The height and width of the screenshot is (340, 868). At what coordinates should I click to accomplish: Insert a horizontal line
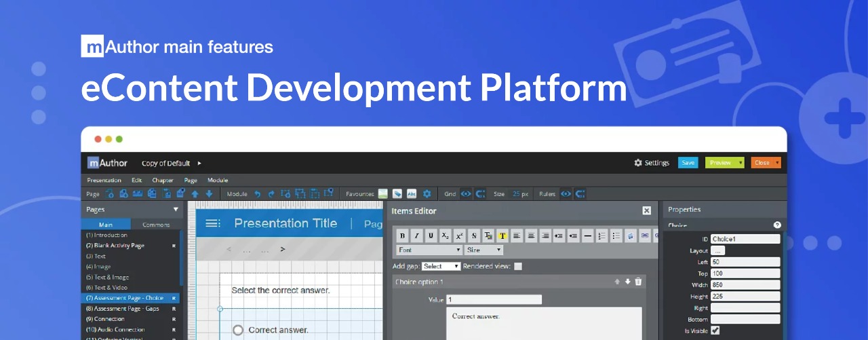588,235
